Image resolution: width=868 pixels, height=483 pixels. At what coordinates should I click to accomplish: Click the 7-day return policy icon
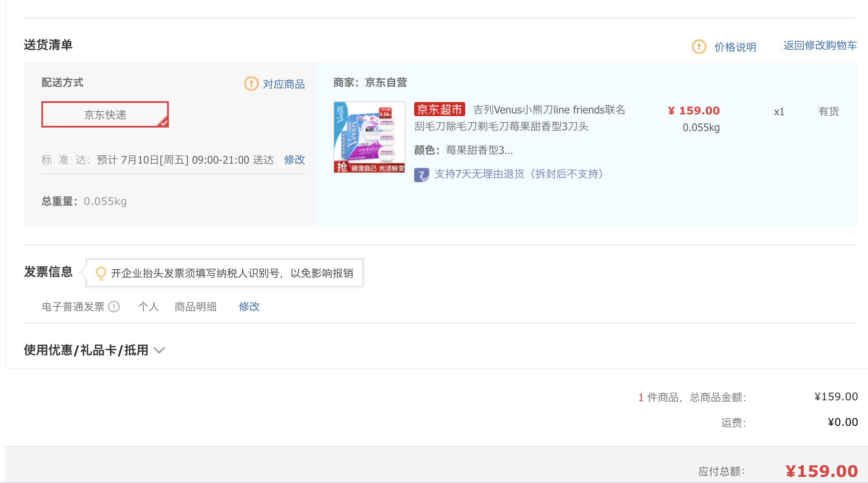421,175
